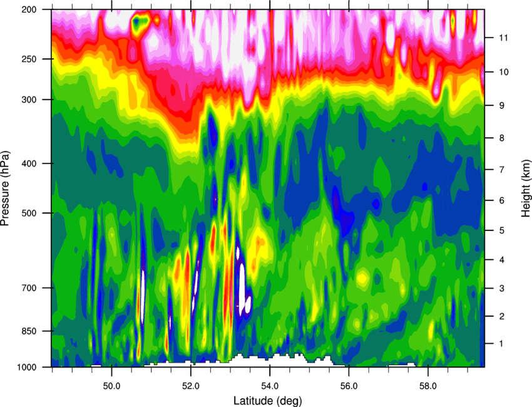Click the height label 10

pos(503,72)
